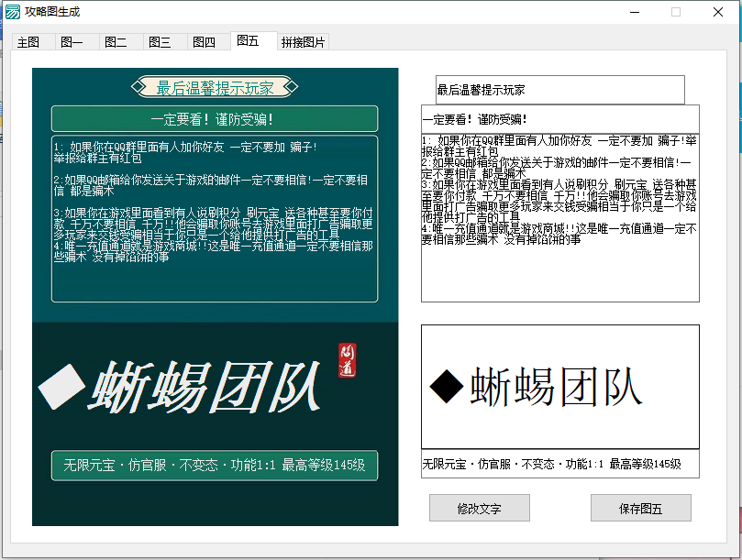Select the 图五 tab
Viewport: 742px width, 560px height.
click(248, 40)
